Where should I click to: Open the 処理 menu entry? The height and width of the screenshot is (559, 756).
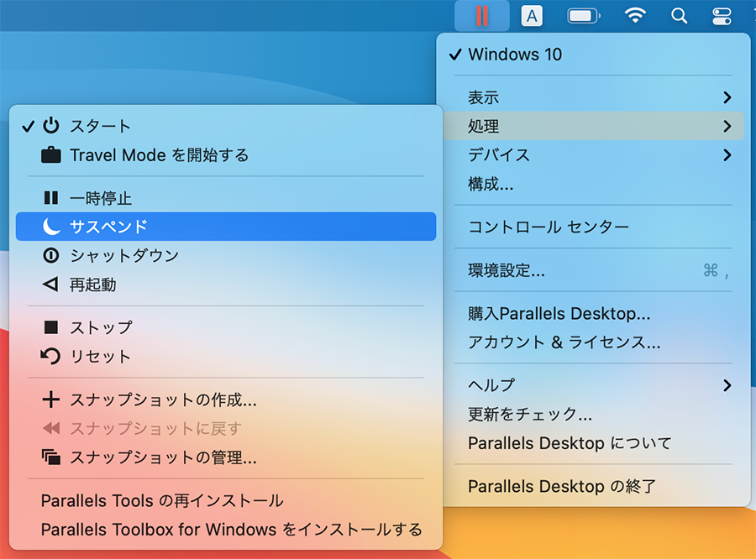(594, 126)
